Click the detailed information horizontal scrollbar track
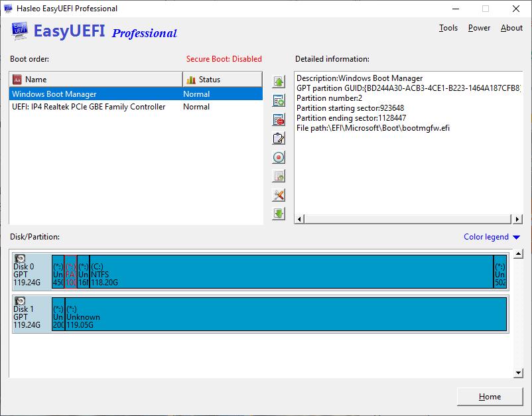Viewport: 532px width, 416px height. 407,219
